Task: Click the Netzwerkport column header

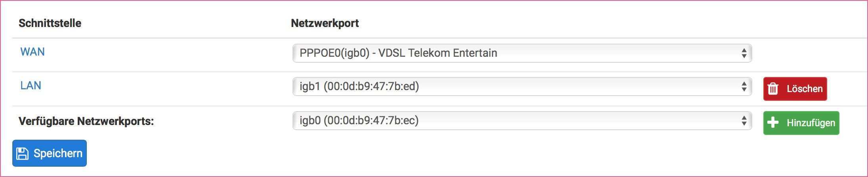Action: click(x=325, y=23)
